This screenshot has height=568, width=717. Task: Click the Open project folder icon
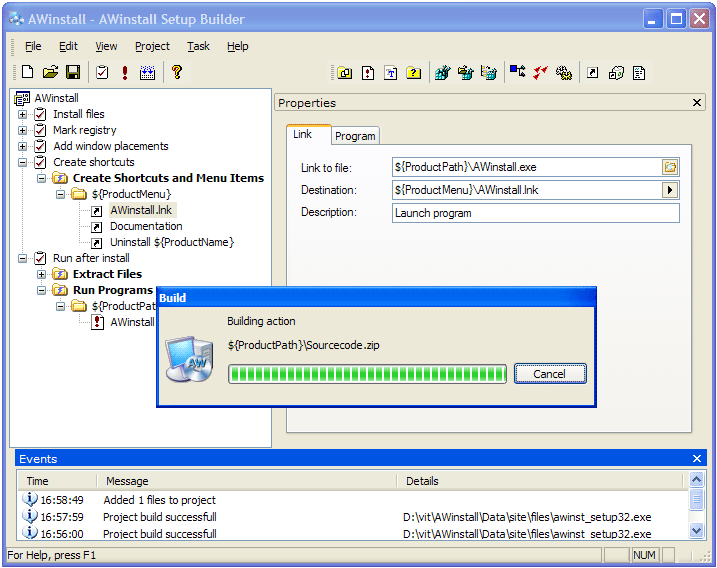pos(50,72)
